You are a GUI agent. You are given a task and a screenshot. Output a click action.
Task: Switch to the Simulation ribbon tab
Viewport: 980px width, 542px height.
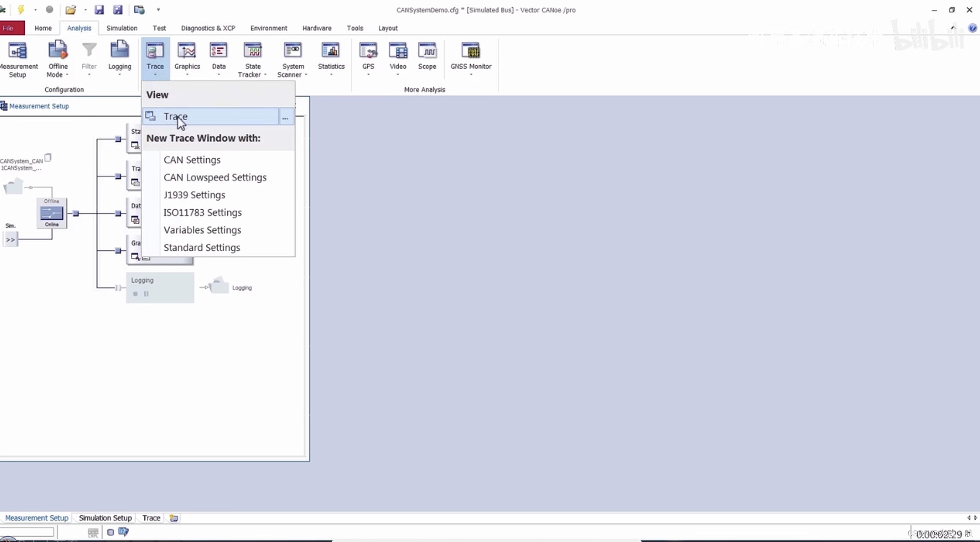tap(121, 28)
